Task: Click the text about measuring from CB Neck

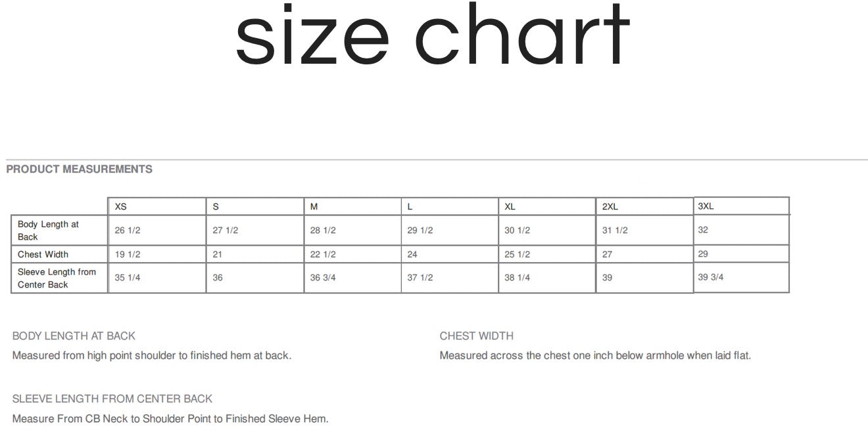Action: point(170,418)
